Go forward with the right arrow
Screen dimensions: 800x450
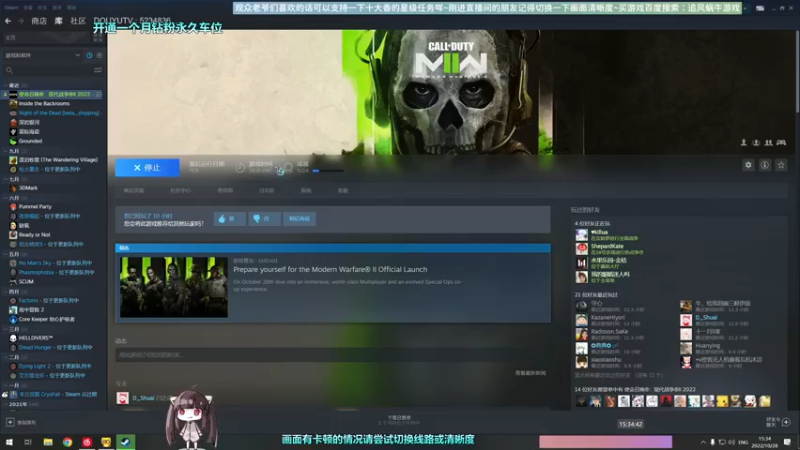[21, 21]
